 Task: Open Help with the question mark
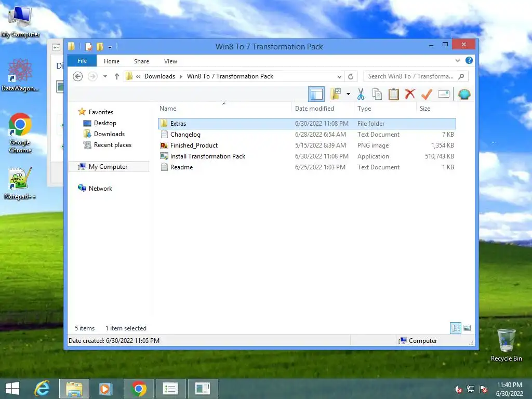click(x=469, y=60)
